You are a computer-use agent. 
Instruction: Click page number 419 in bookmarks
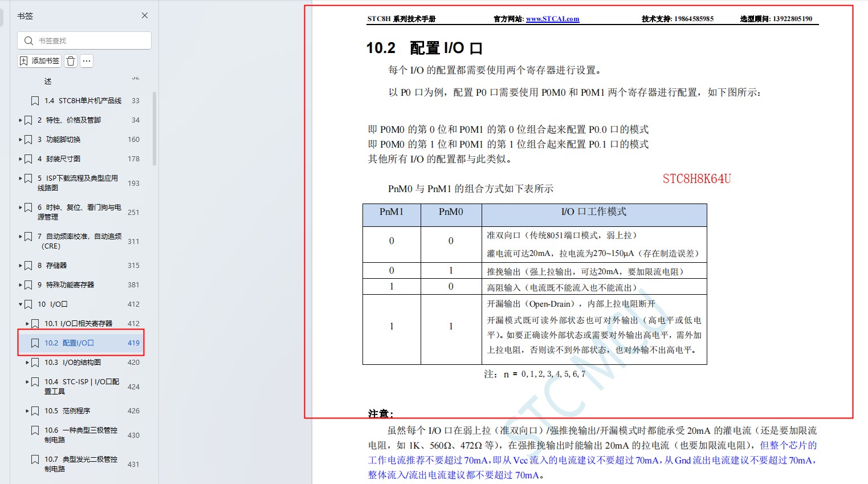point(133,343)
